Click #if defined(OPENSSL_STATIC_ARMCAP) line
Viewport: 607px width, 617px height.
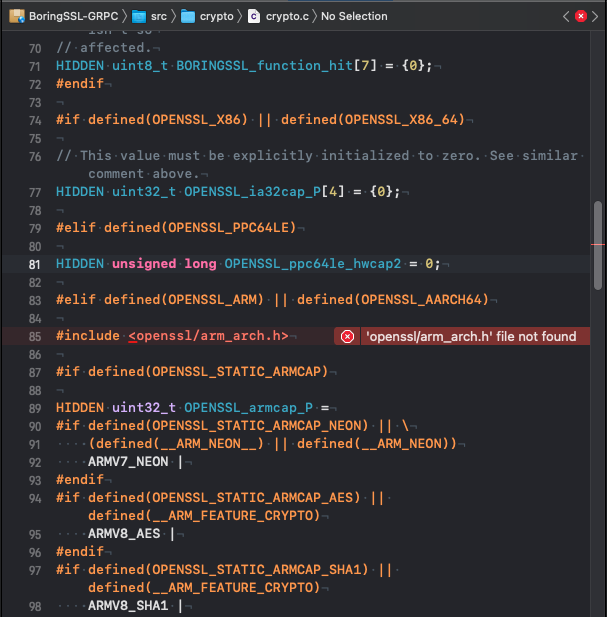[x=192, y=372]
